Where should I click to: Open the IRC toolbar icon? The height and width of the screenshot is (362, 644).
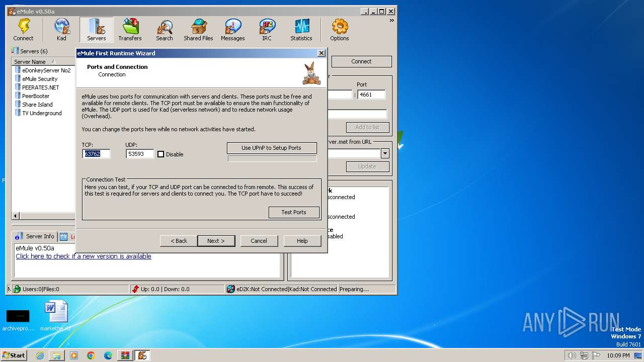point(267,30)
